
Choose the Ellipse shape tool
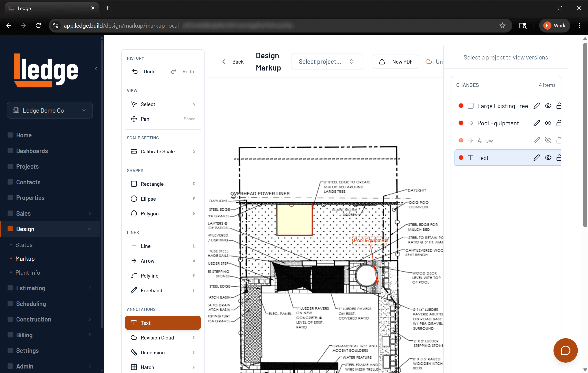[x=163, y=199]
